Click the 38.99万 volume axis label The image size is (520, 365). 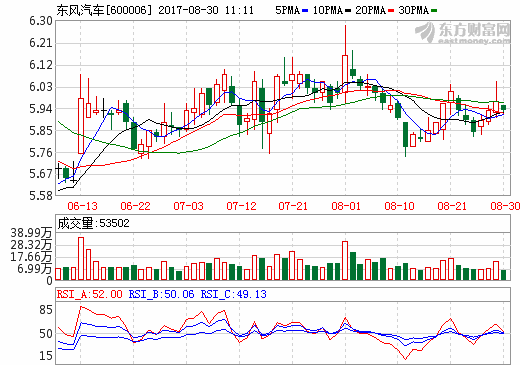(31, 233)
